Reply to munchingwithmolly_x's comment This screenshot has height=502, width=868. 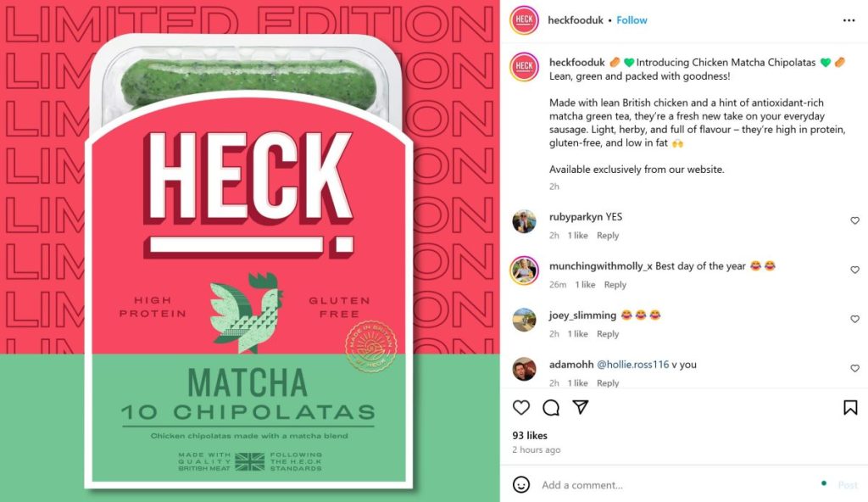(615, 285)
